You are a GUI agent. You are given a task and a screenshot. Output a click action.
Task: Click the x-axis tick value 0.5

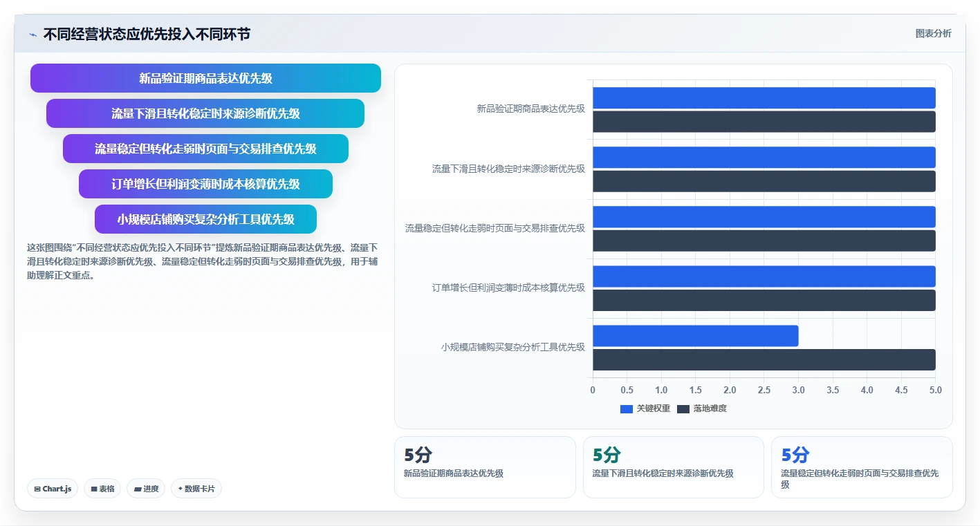[627, 391]
